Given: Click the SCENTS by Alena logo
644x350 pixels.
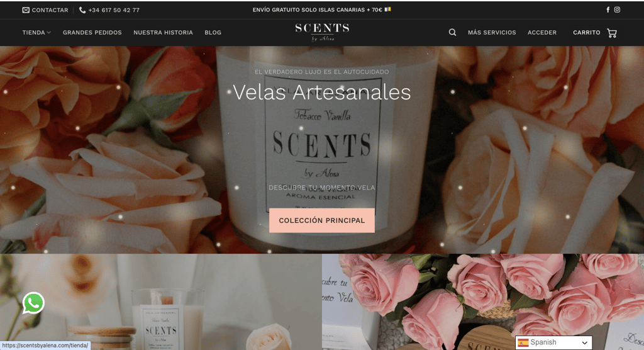Looking at the screenshot, I should point(322,32).
